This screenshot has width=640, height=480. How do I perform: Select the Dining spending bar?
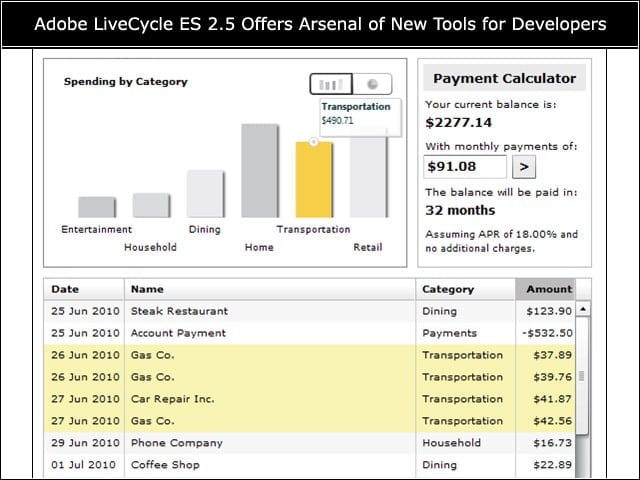205,194
